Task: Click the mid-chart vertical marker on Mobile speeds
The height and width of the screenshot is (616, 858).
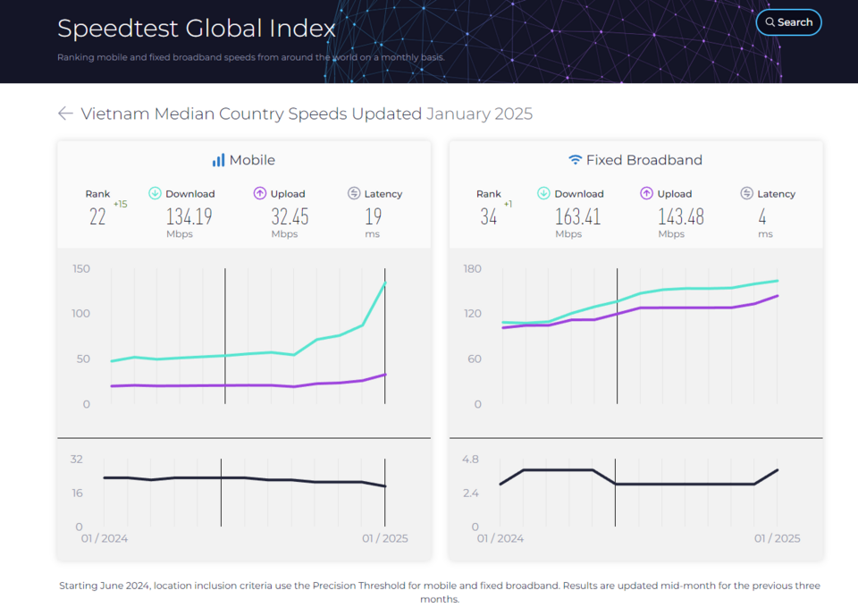Action: coord(225,335)
